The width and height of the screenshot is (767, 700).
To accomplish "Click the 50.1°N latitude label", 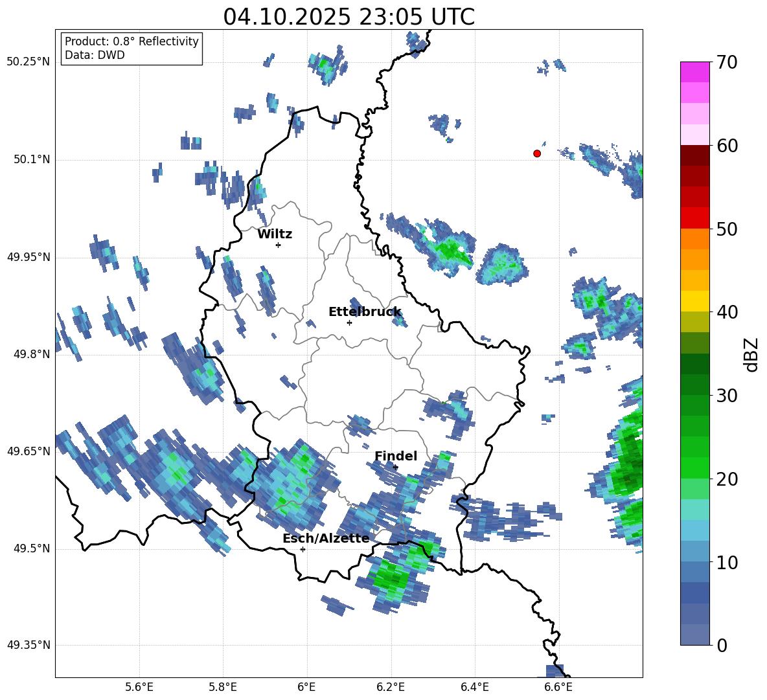I will click(x=31, y=160).
